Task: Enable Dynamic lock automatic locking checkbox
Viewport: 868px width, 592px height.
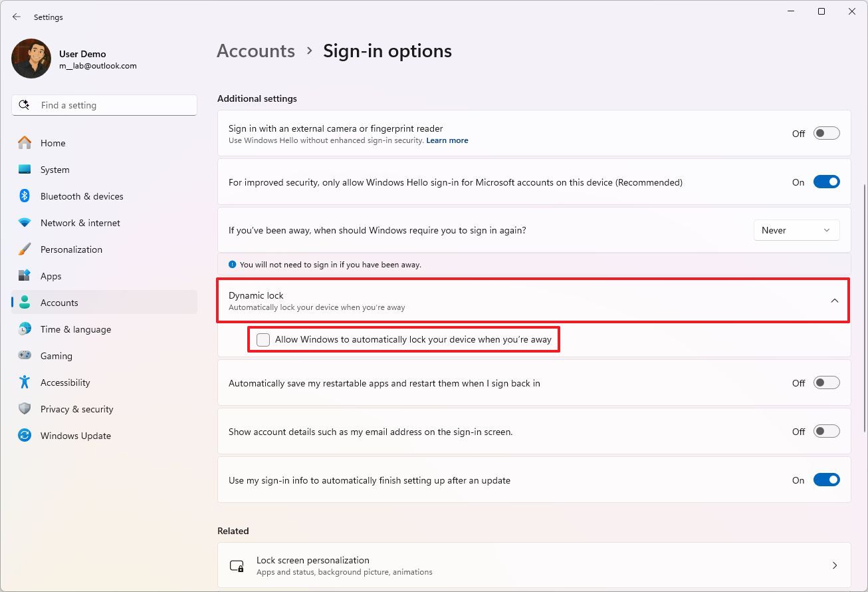Action: (x=263, y=339)
